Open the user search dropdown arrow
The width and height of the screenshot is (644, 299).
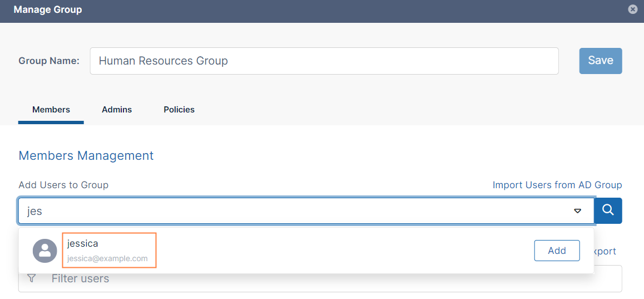[577, 211]
